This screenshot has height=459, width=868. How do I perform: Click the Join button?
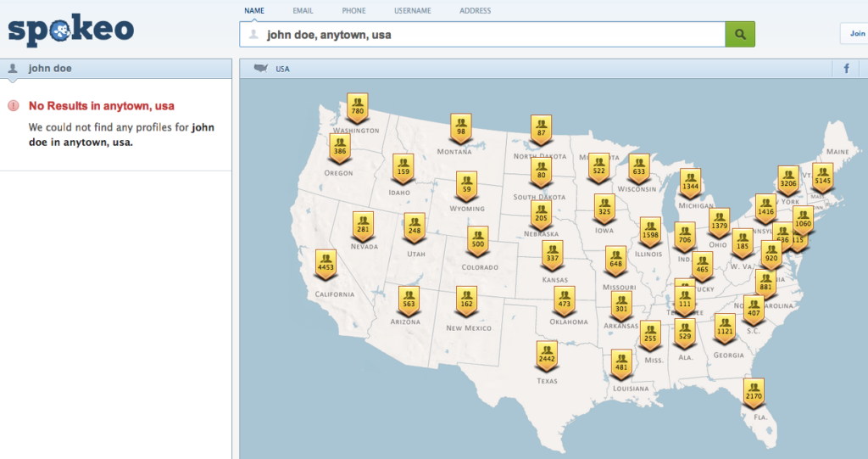[x=854, y=34]
